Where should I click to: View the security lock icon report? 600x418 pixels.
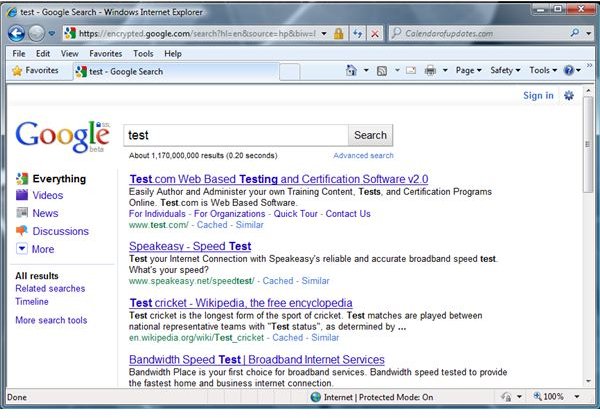(338, 34)
